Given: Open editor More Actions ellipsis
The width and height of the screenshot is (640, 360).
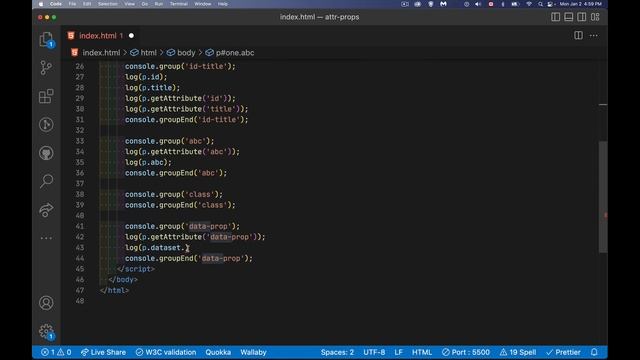Looking at the screenshot, I should (x=593, y=36).
